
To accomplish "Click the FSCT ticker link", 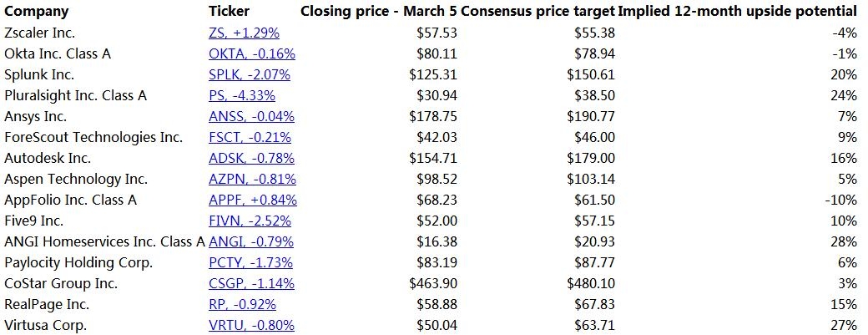I will tap(250, 138).
